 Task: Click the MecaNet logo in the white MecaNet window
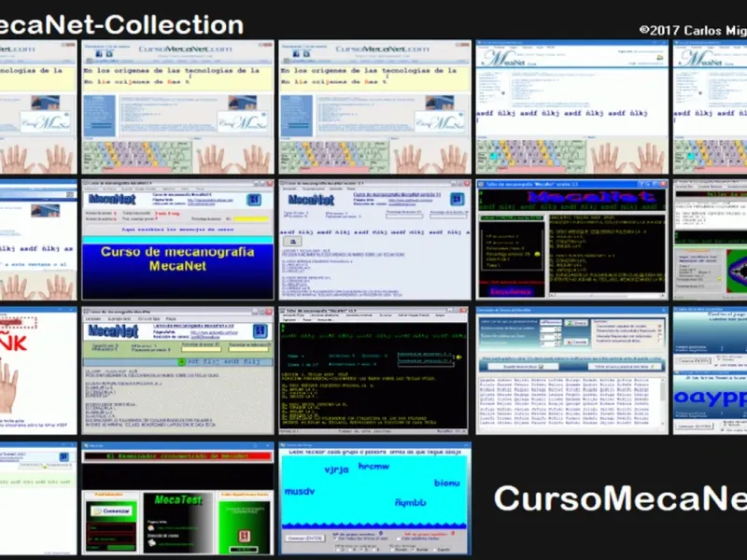311,200
